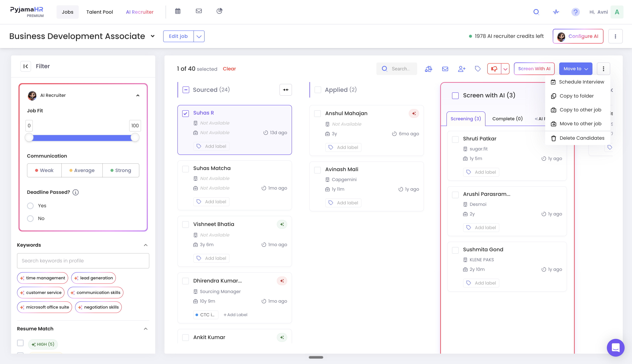
Task: Click the add candidate person-plus icon
Action: pyautogui.click(x=461, y=69)
